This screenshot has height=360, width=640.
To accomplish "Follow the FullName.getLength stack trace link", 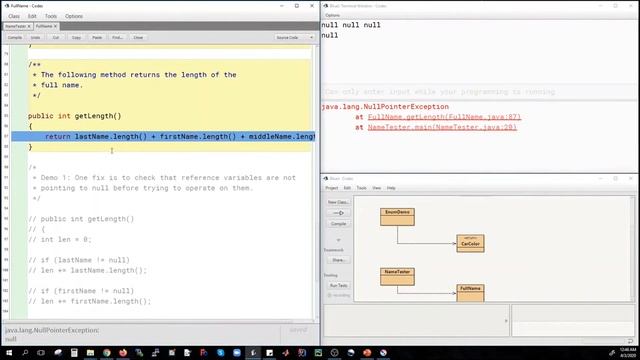I will click(444, 117).
